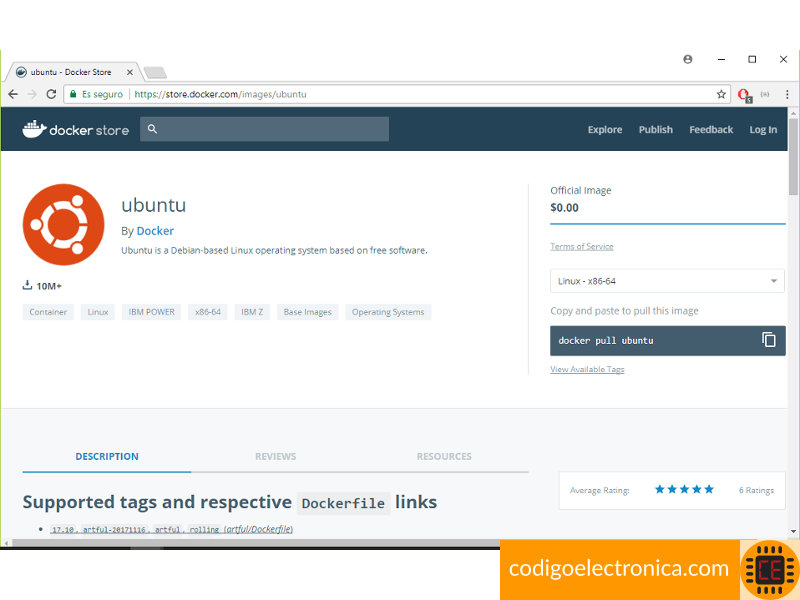
Task: Open Chrome three-dot menu
Action: click(x=787, y=94)
